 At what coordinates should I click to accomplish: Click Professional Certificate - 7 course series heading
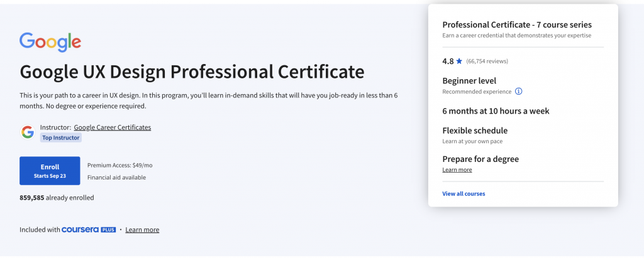click(517, 25)
